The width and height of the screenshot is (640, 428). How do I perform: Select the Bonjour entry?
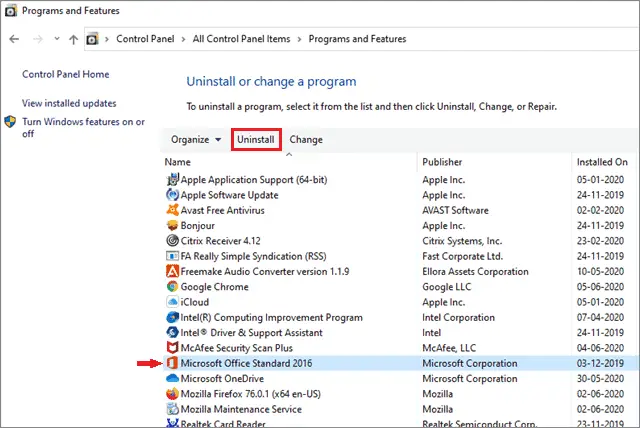click(x=400, y=225)
